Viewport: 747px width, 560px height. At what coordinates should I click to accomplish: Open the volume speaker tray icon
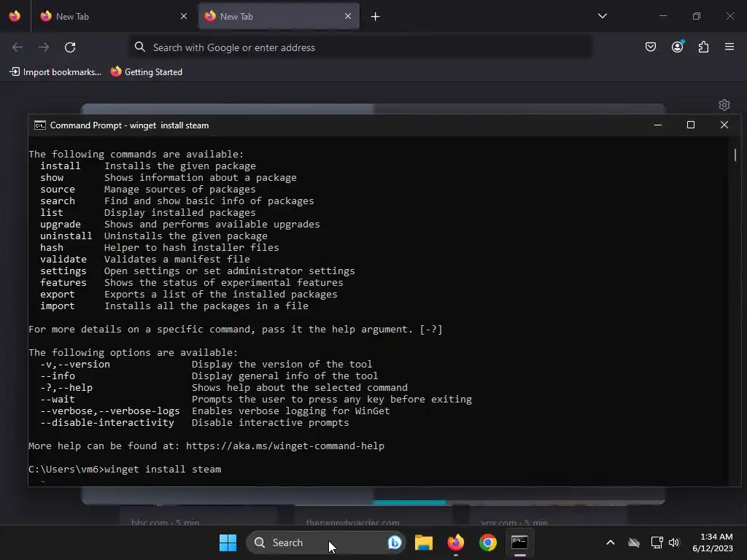674,542
